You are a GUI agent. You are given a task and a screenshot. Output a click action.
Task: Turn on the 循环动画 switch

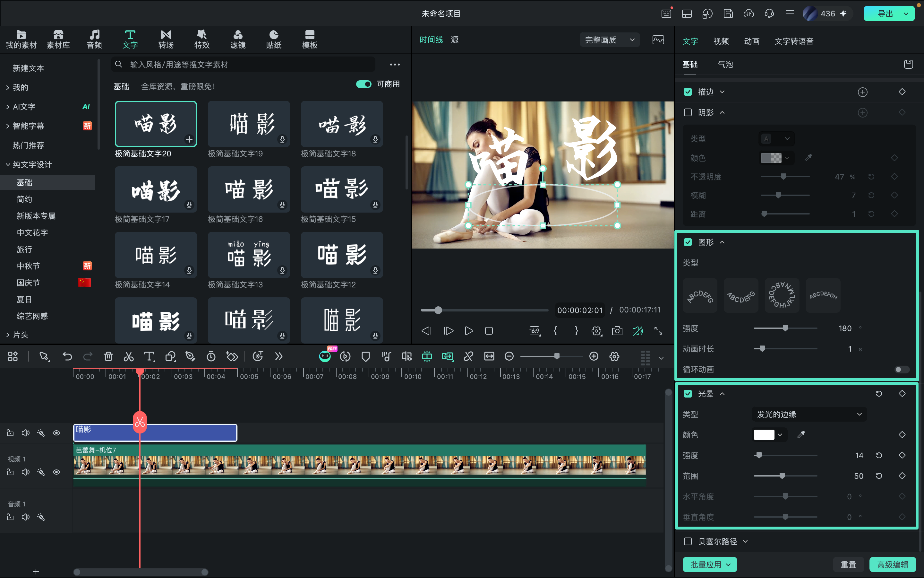point(902,369)
